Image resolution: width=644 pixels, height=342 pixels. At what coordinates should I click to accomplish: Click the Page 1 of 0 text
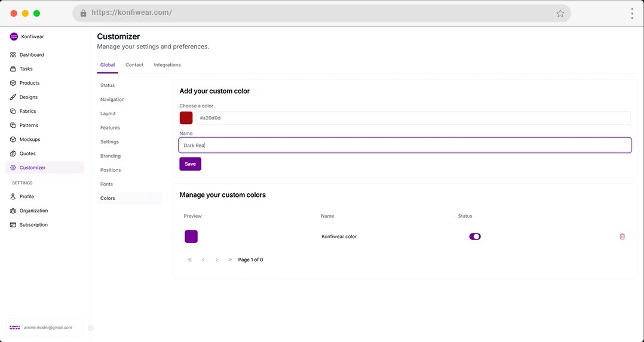click(x=250, y=260)
